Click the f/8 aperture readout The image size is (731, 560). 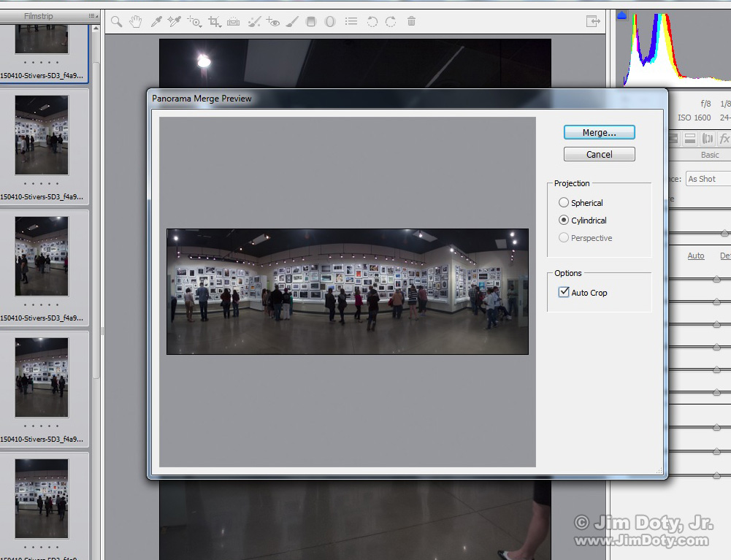(706, 104)
